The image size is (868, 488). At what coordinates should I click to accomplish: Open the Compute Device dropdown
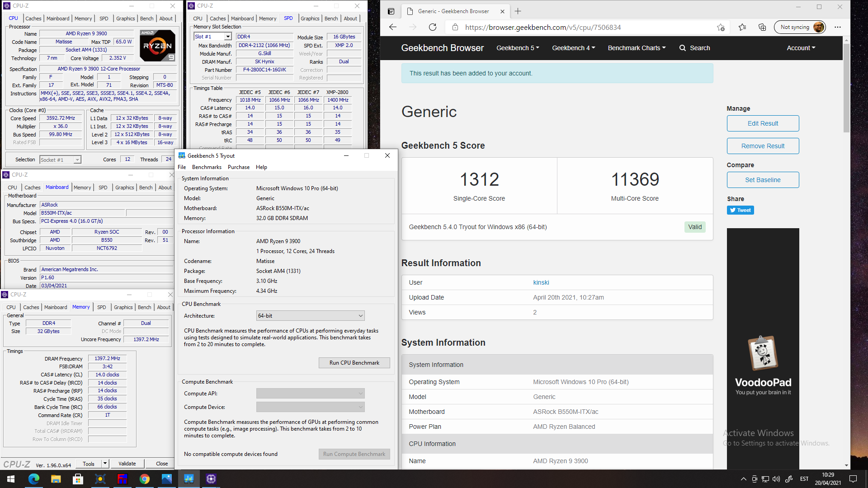click(310, 407)
